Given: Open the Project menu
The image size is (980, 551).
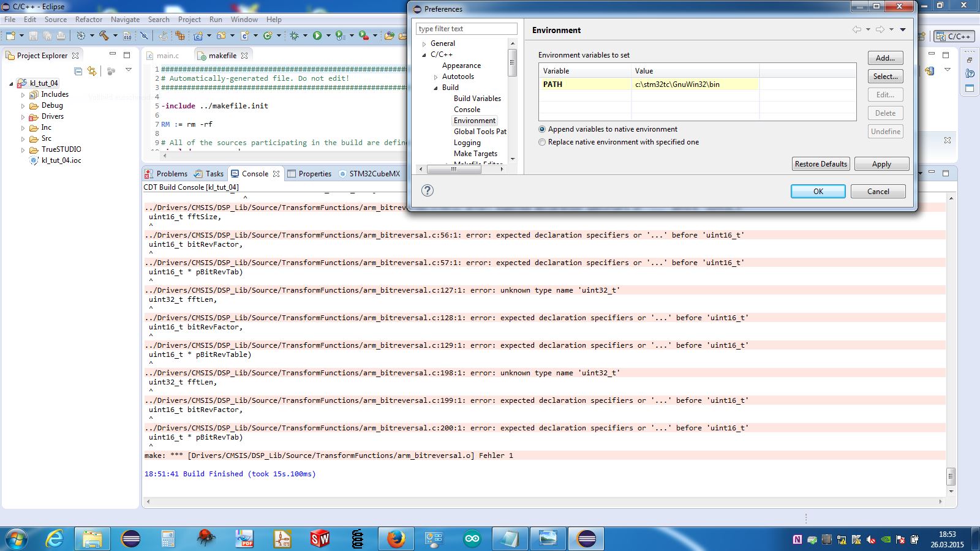Looking at the screenshot, I should click(189, 20).
